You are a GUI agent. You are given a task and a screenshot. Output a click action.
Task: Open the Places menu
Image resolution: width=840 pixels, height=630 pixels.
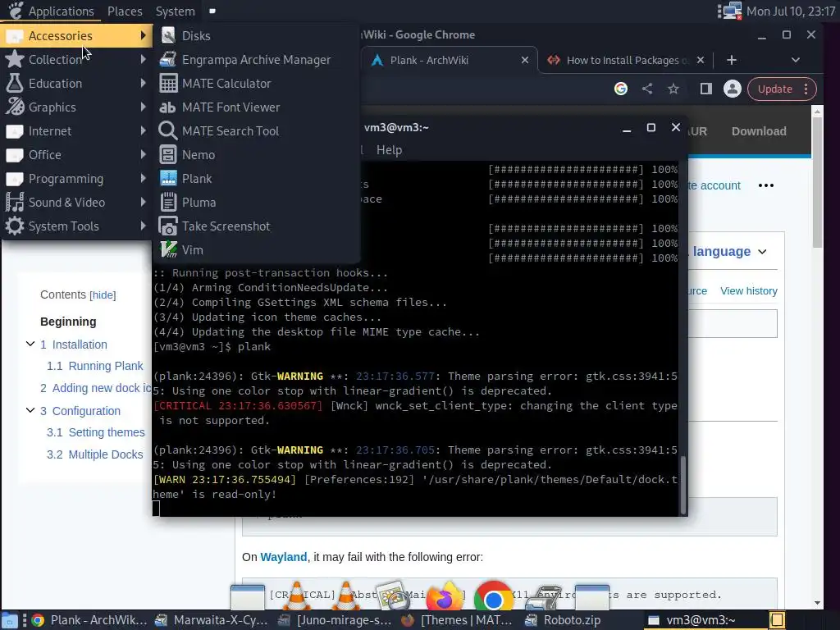click(125, 11)
